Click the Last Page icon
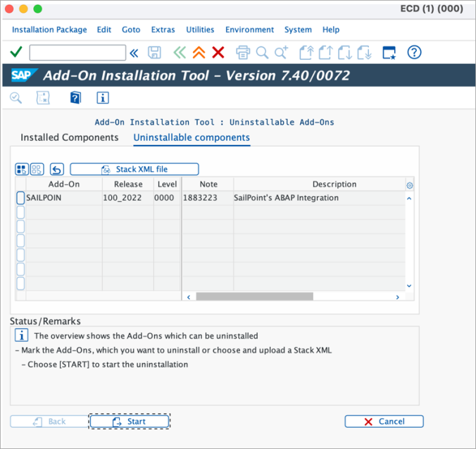The height and width of the screenshot is (449, 476). 364,52
